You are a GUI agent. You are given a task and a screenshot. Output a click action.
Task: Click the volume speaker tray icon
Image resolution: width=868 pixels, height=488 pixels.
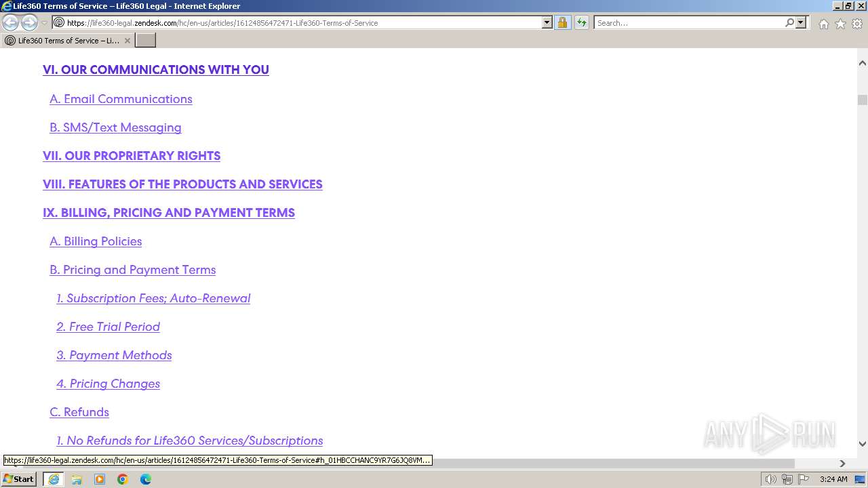[770, 479]
